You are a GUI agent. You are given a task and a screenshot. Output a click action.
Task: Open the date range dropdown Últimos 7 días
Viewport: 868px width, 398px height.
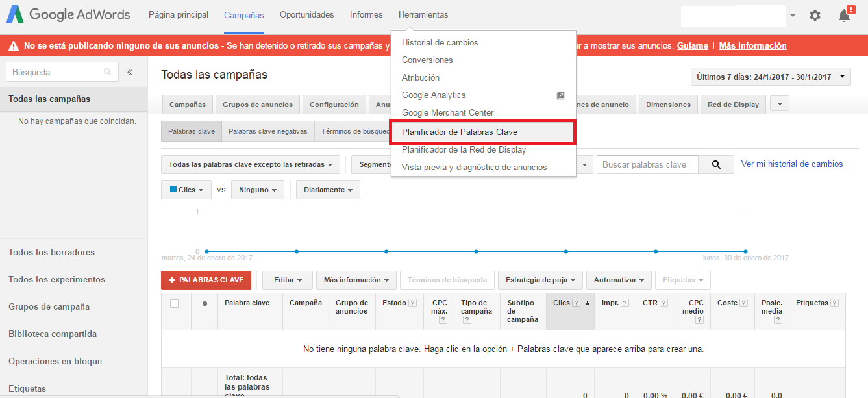coord(771,77)
